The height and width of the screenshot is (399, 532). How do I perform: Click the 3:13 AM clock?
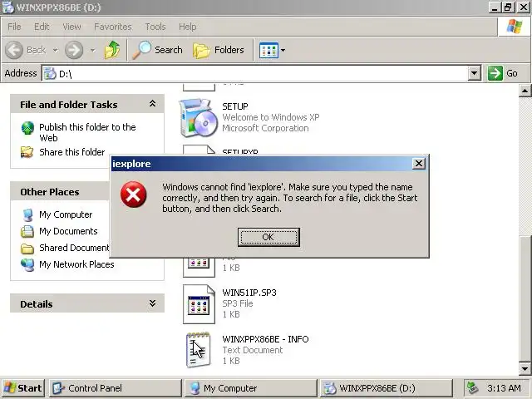[504, 388]
